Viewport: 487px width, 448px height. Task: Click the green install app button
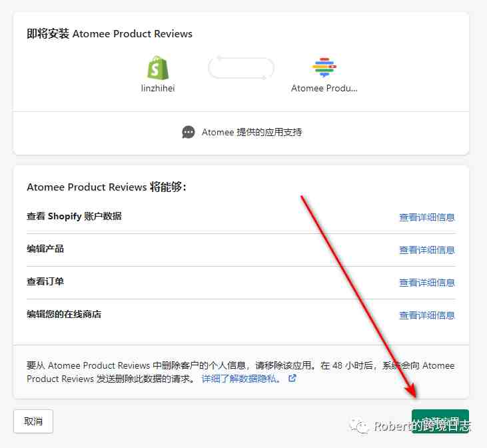(x=440, y=421)
